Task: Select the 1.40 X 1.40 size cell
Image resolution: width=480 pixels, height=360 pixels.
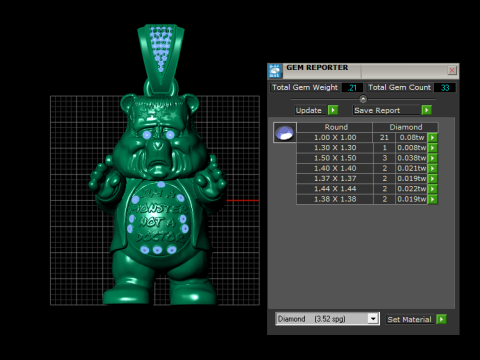Action: pyautogui.click(x=335, y=168)
